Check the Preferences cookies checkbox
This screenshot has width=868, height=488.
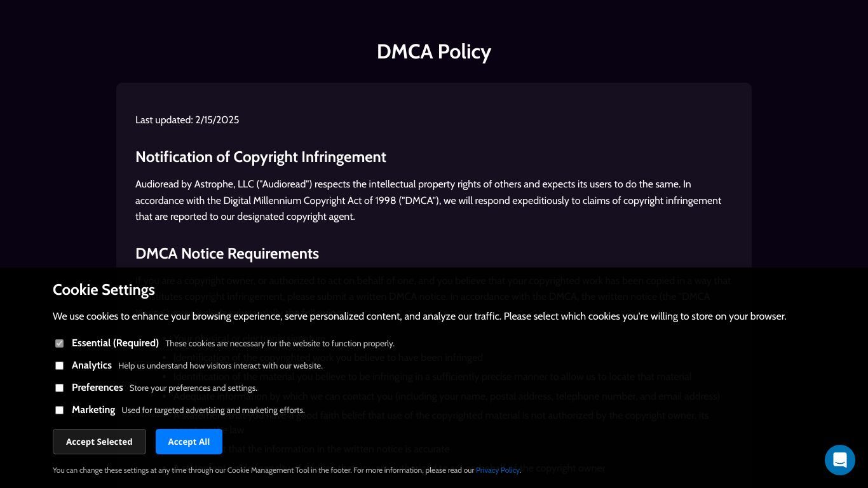[x=59, y=388]
